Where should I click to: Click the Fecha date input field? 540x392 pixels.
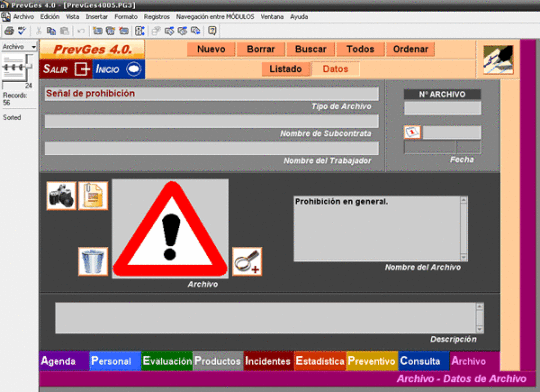(x=452, y=132)
